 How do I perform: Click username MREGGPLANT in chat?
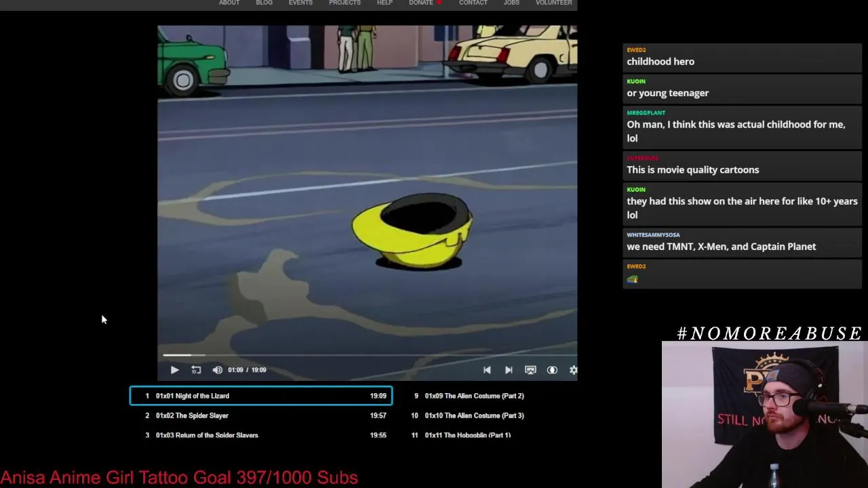[x=646, y=113]
